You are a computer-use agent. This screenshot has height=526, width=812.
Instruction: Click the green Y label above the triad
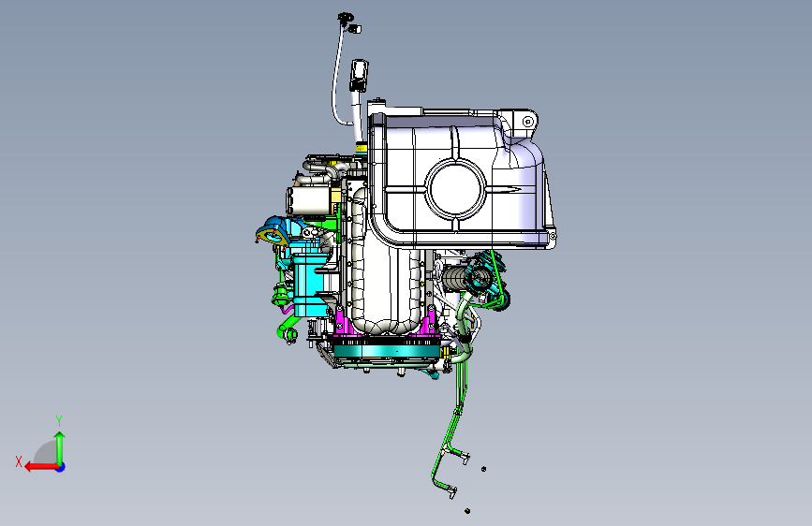point(59,421)
